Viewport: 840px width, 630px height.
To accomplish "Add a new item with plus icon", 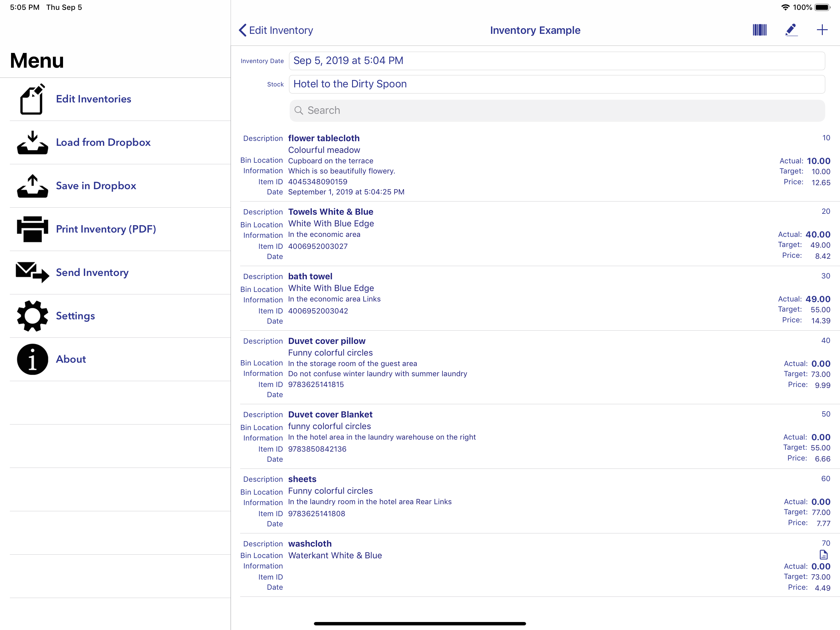I will pyautogui.click(x=822, y=30).
